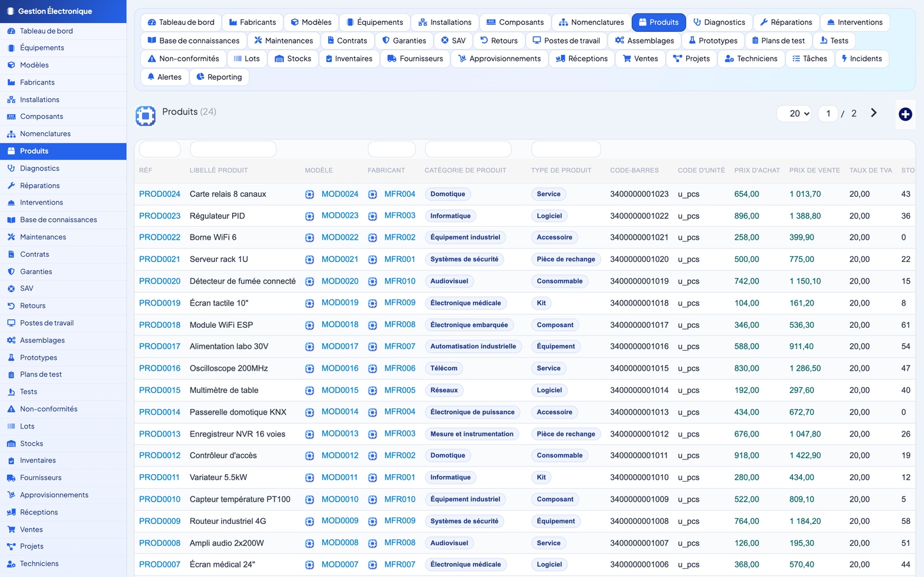Switch to the Reporting tab
Viewport: 924px width, 577px height.
click(219, 77)
